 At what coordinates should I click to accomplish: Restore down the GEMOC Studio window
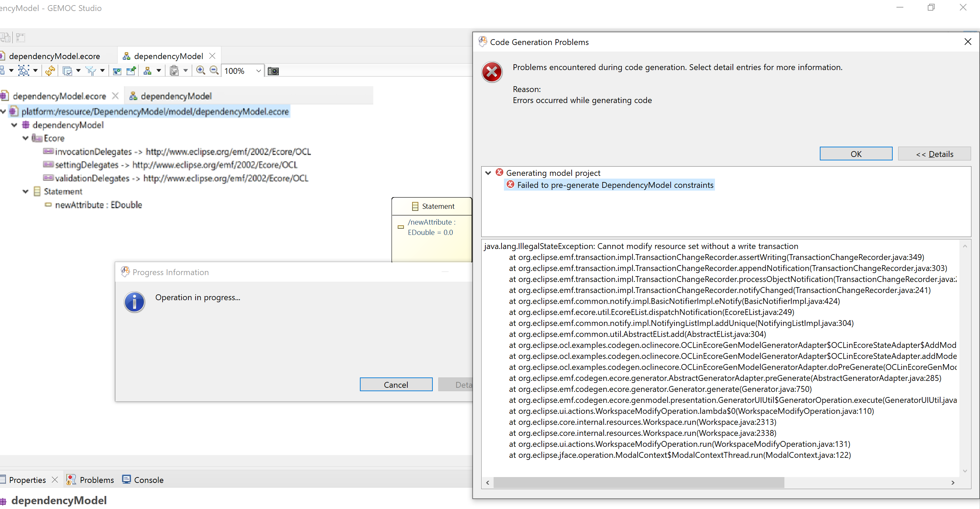pyautogui.click(x=931, y=8)
